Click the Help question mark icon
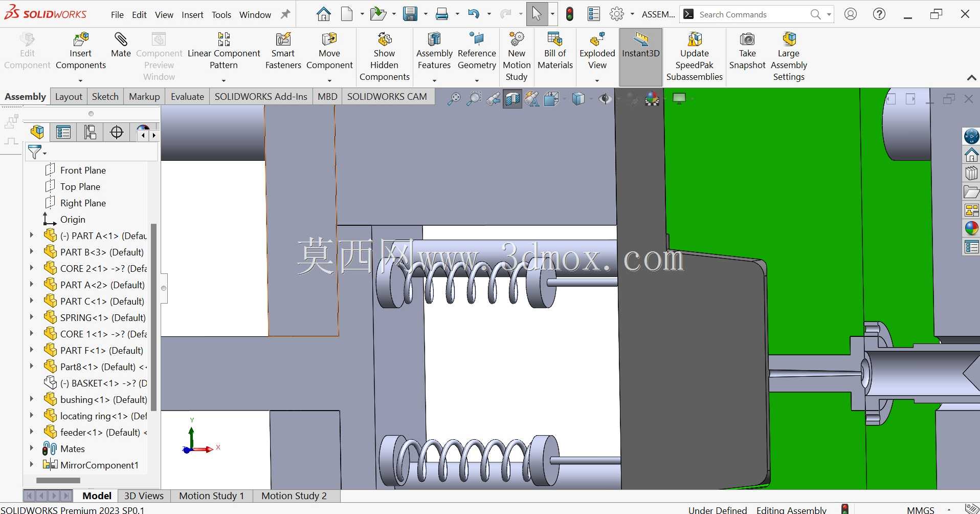 click(879, 14)
